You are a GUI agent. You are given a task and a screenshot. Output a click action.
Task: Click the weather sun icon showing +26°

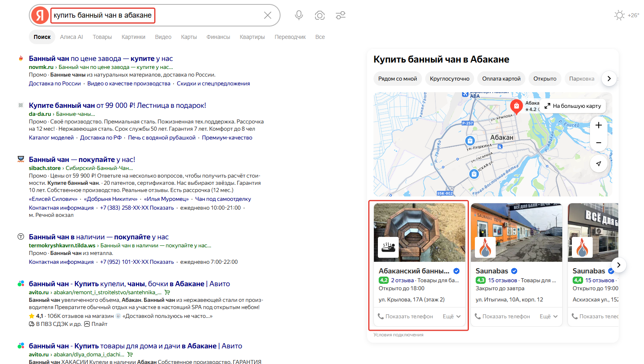(x=620, y=15)
